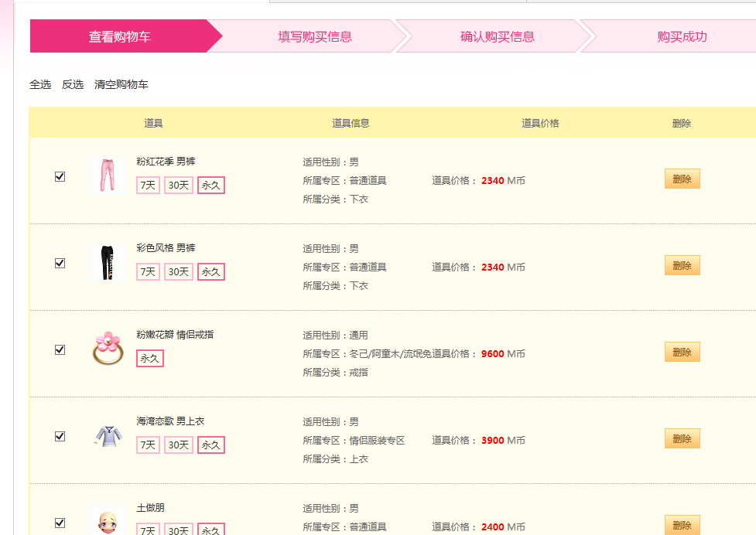Select 7天 duration for 彩色风格 男裤
This screenshot has height=535, width=756.
(148, 272)
